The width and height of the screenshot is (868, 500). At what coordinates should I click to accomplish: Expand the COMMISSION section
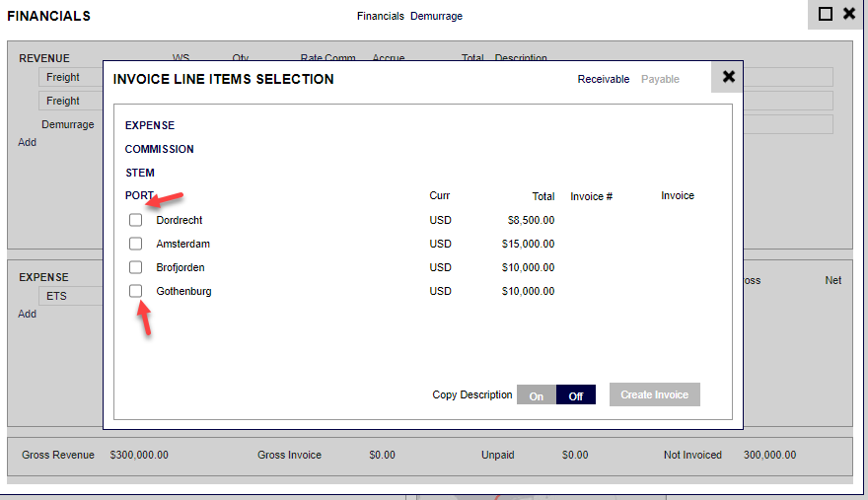point(159,149)
